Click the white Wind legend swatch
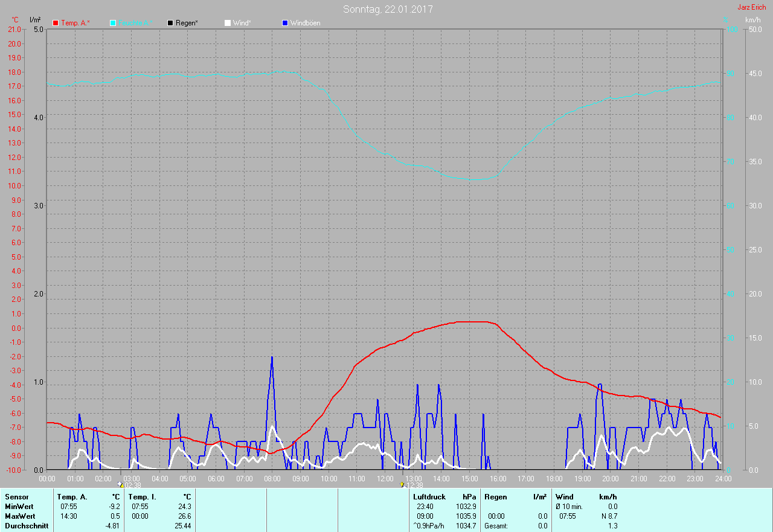The image size is (773, 532). (228, 23)
